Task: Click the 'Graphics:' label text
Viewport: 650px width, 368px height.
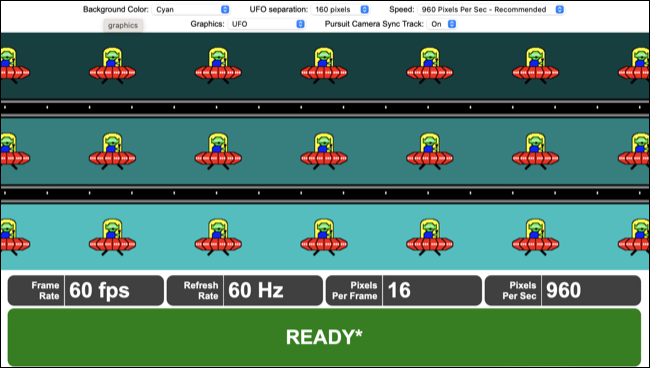Action: [207, 24]
